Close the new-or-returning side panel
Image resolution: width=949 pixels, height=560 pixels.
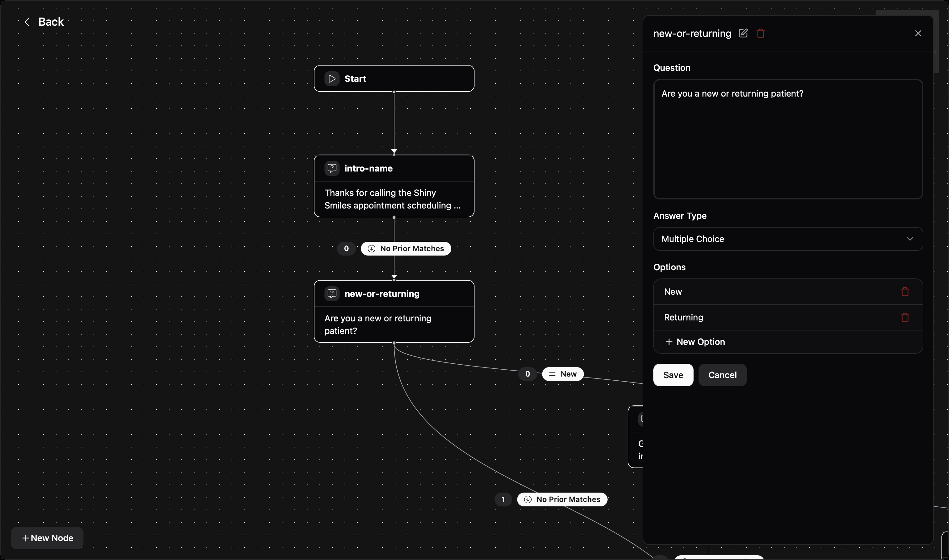click(918, 33)
